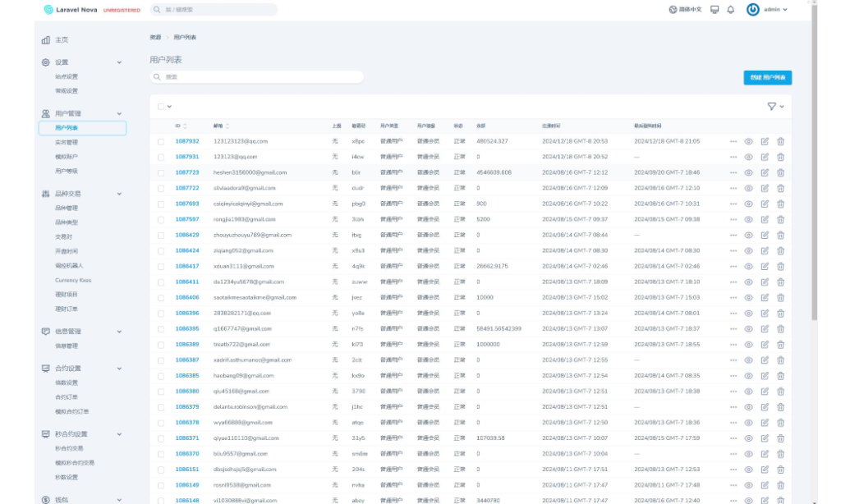Screen dimensions: 850x504
Task: Open user ID link 1086417
Action: coord(187,266)
